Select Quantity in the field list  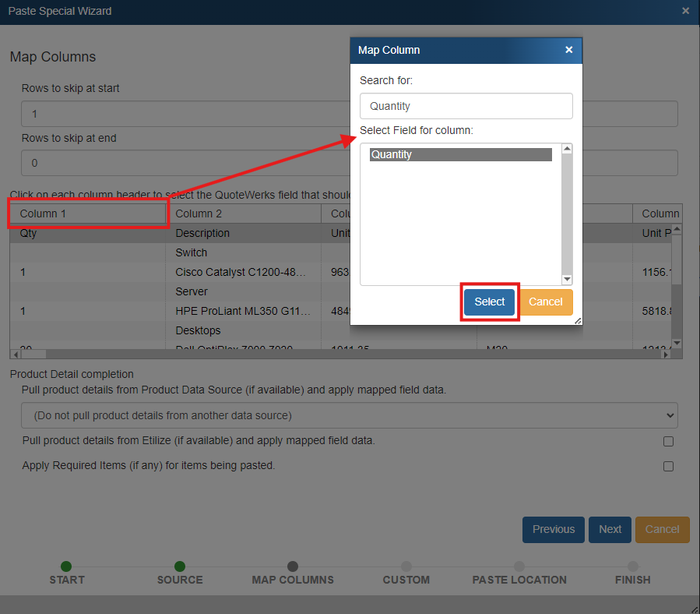click(x=460, y=155)
